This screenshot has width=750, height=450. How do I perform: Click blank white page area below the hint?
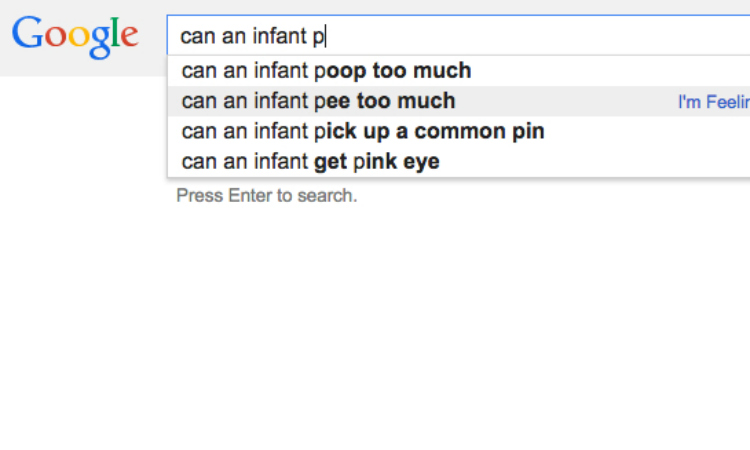coord(375,325)
